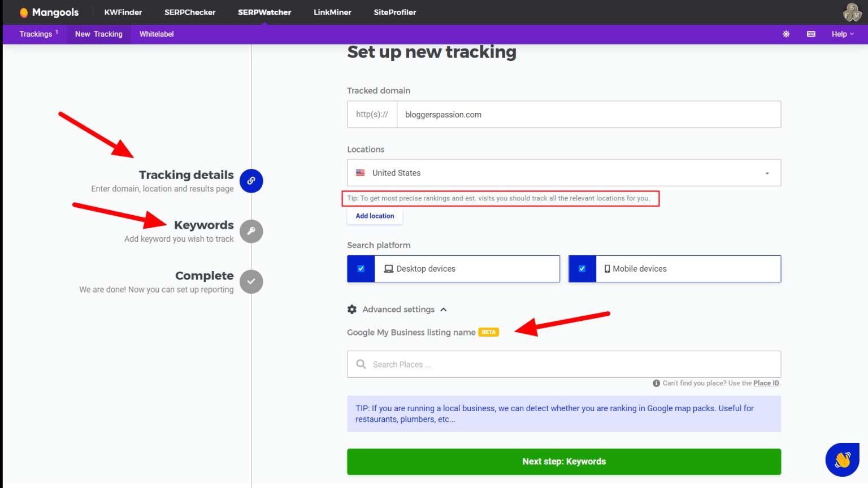Click the Mobile devices label

640,269
